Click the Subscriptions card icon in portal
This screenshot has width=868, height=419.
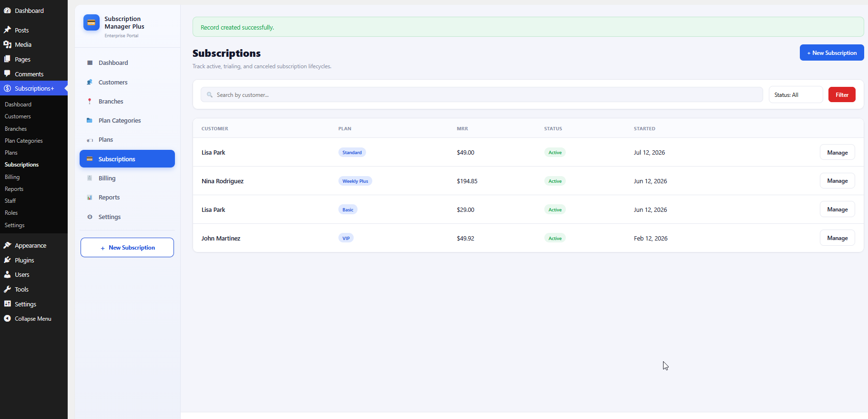click(x=90, y=159)
